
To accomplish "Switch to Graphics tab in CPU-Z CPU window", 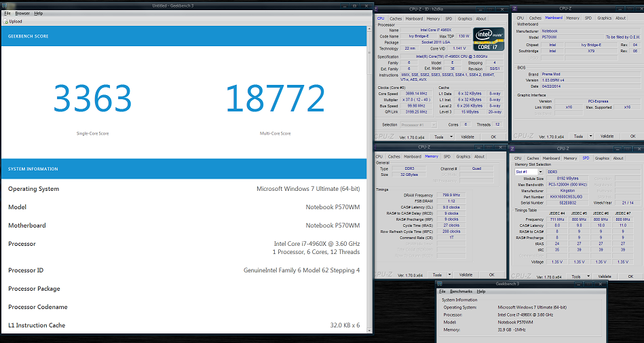I will (465, 18).
